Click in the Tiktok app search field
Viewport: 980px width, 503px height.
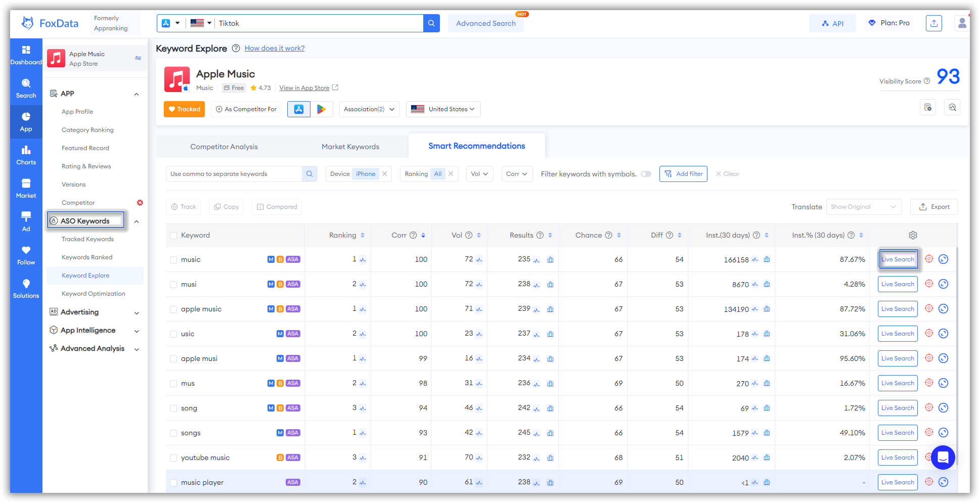pos(319,23)
